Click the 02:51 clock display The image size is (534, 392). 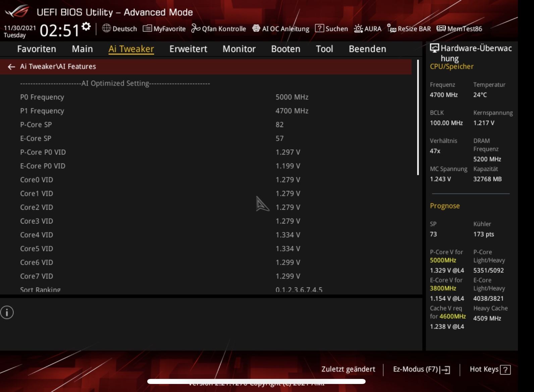(59, 30)
